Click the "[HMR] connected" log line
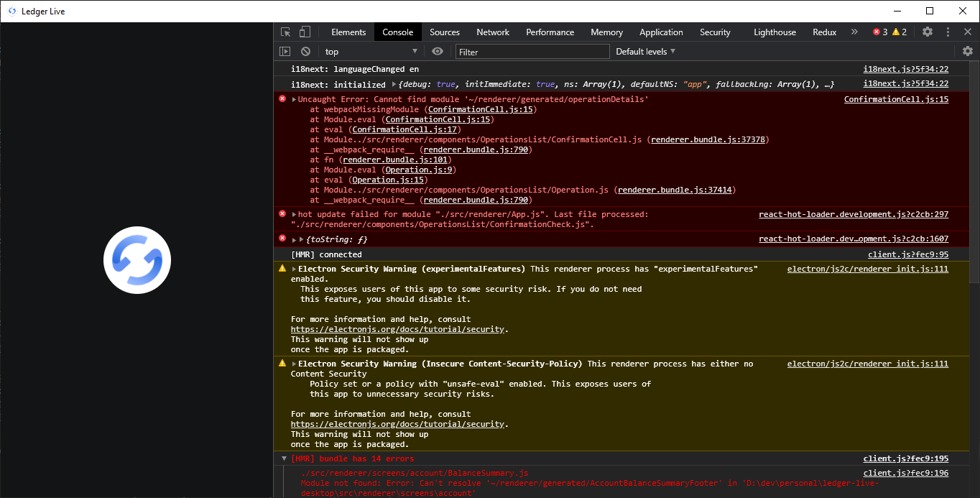The image size is (980, 498). point(326,255)
